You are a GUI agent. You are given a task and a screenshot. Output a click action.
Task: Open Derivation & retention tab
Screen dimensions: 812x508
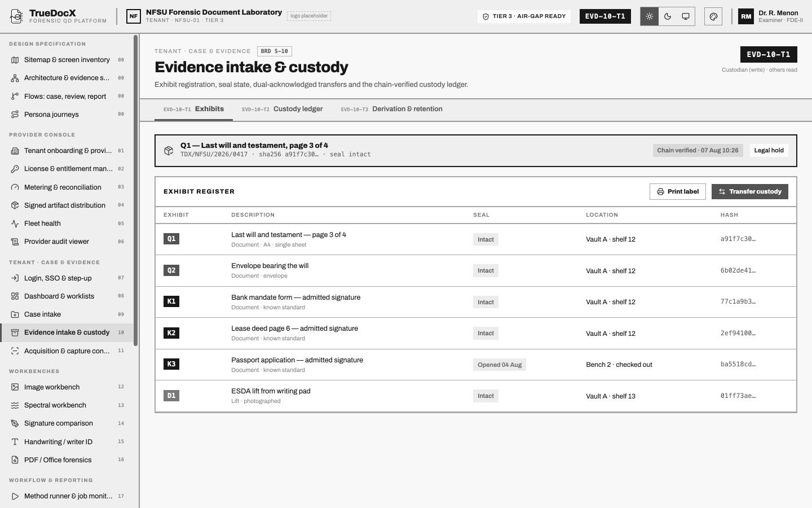point(391,110)
